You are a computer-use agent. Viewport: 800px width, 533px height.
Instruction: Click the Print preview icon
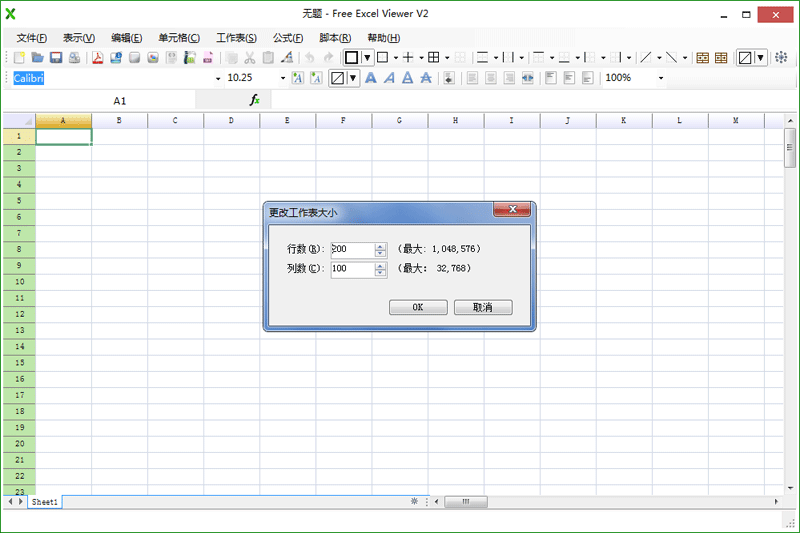74,58
